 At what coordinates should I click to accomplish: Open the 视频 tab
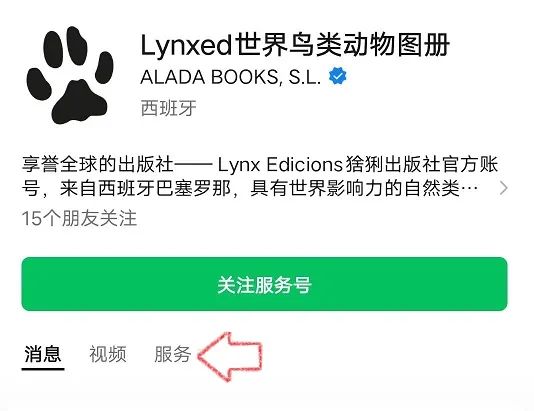108,354
